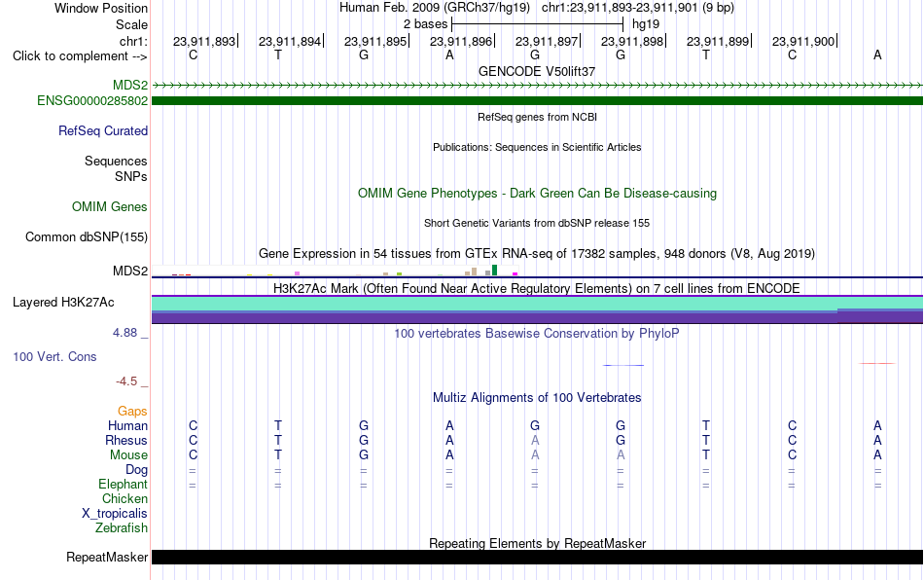The height and width of the screenshot is (580, 924).
Task: Click the 2 bases scale bar
Action: [537, 24]
